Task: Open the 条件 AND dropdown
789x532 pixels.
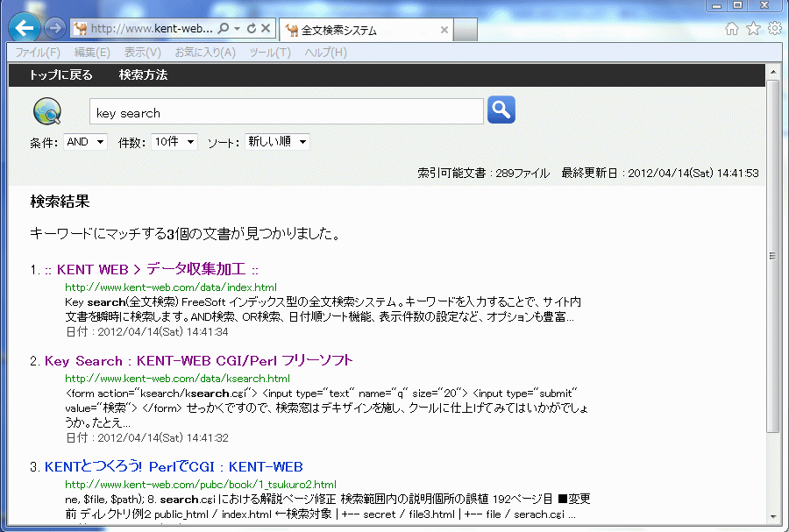Action: click(x=85, y=142)
